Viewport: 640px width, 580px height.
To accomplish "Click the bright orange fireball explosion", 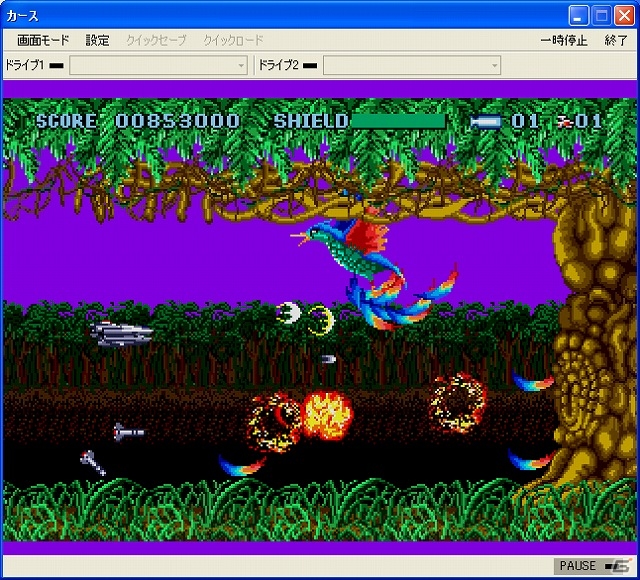I will click(327, 416).
